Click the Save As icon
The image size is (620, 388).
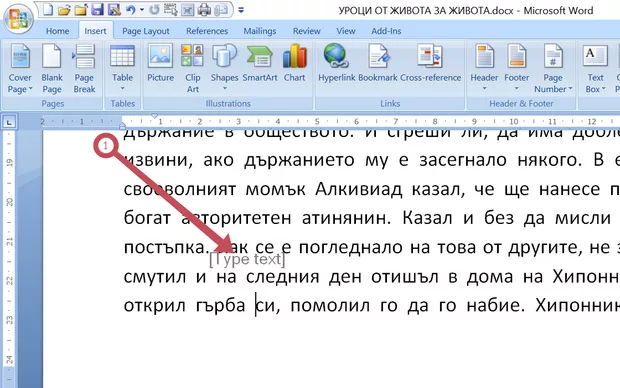tap(114, 10)
